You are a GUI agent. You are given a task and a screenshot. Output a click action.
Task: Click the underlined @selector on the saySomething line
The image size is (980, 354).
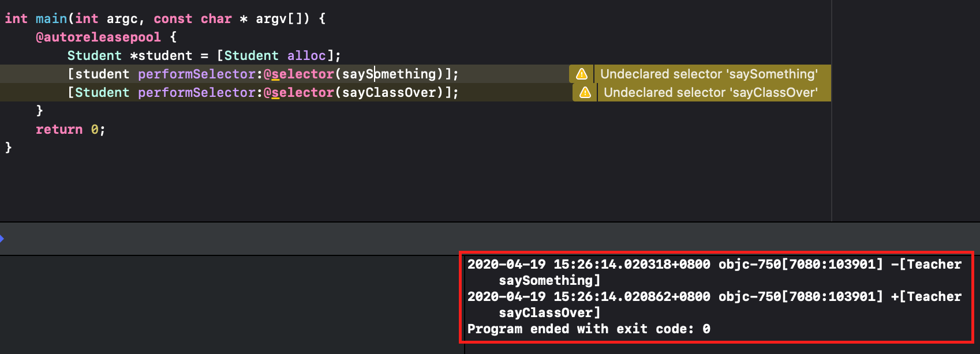point(298,74)
